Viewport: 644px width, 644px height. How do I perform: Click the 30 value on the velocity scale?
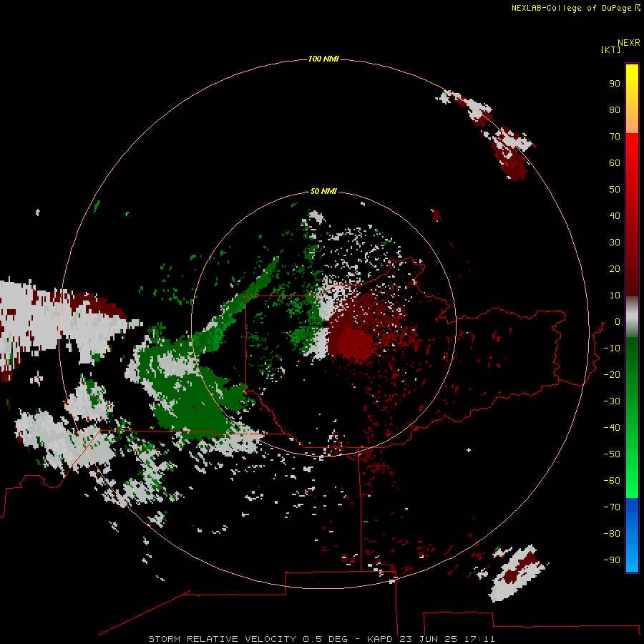tap(615, 243)
